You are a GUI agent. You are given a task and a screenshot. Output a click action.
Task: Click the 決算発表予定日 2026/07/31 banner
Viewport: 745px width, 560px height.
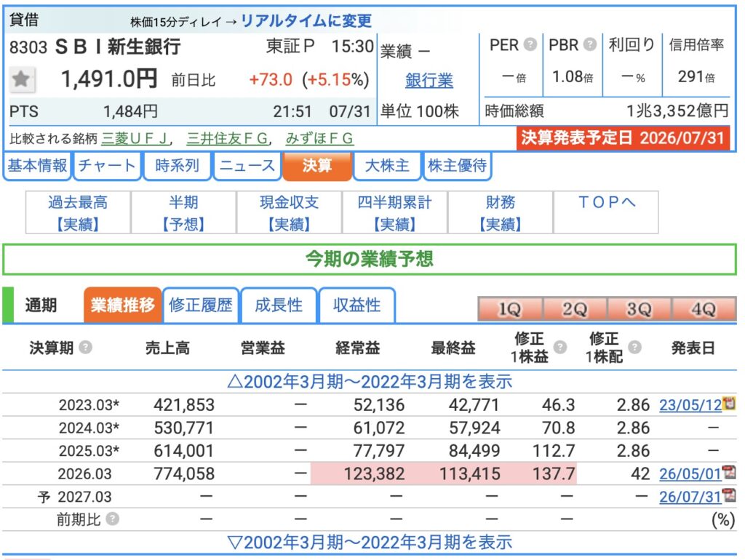click(623, 138)
